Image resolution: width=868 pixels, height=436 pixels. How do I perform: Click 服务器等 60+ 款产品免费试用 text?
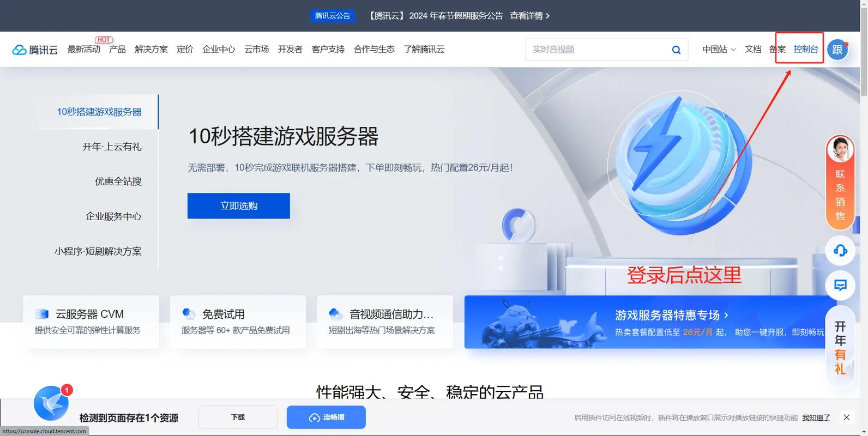[236, 330]
